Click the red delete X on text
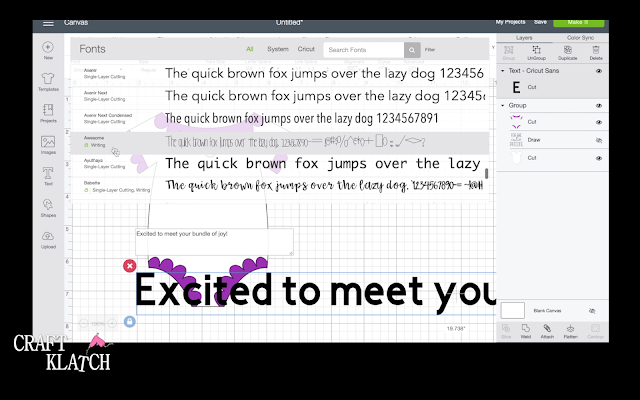640x400 pixels. (x=130, y=266)
